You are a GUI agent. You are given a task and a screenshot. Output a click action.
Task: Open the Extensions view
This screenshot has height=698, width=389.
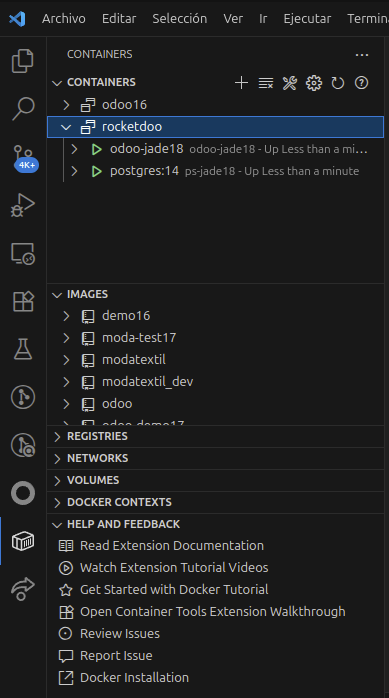(x=23, y=301)
